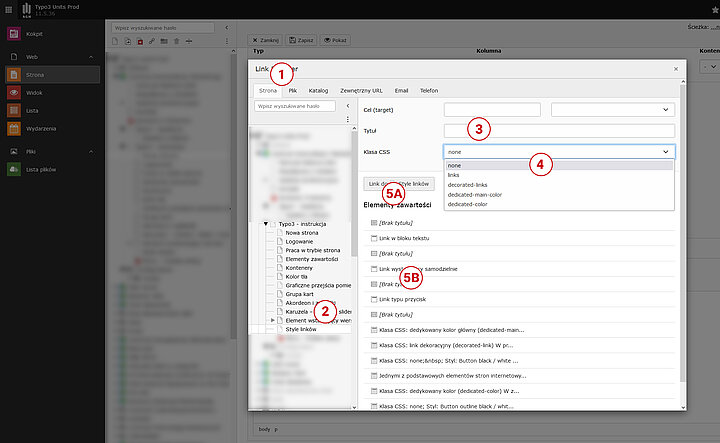Screen dimensions: 720x443
Task: Focus the background page tree search field
Action: click(x=163, y=28)
